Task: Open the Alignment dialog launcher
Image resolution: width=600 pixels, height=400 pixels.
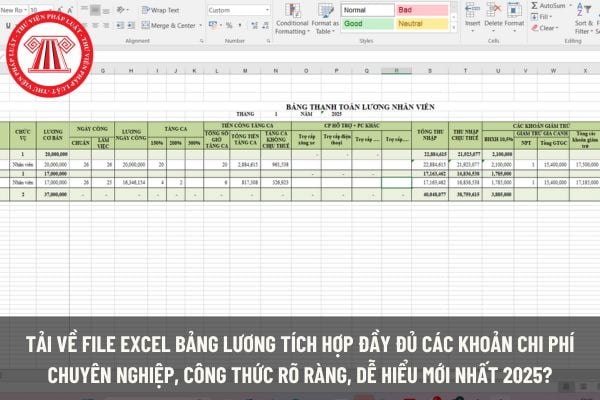Action: [x=202, y=41]
